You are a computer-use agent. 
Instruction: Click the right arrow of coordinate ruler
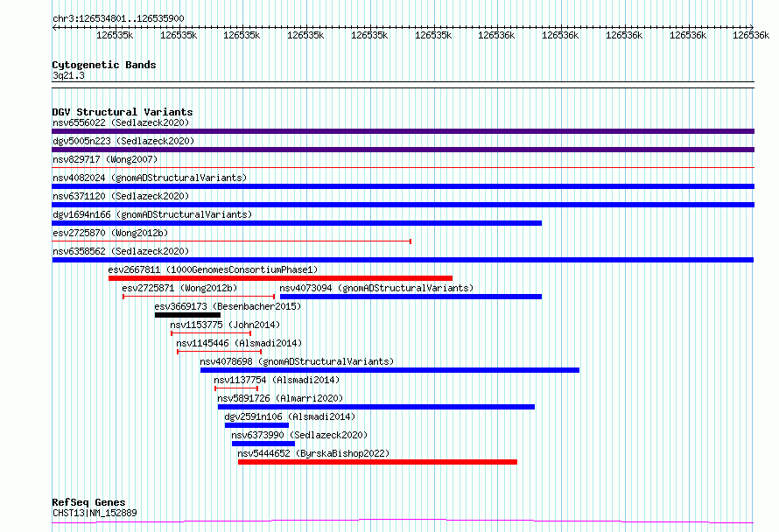click(x=751, y=27)
